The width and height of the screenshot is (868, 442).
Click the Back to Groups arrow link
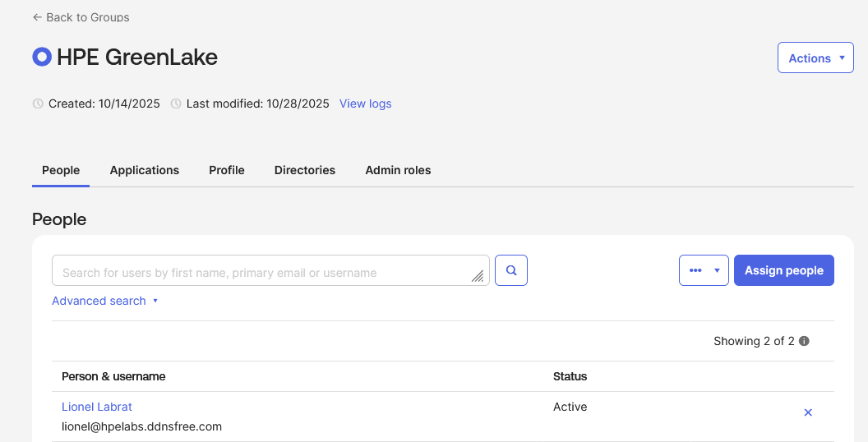pos(81,17)
